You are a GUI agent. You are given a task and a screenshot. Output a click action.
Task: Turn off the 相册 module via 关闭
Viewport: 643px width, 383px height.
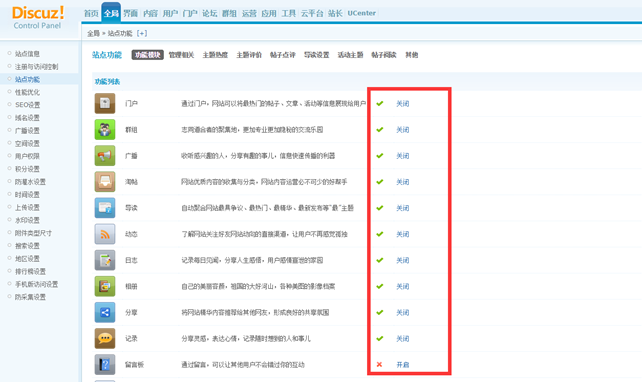(x=403, y=287)
